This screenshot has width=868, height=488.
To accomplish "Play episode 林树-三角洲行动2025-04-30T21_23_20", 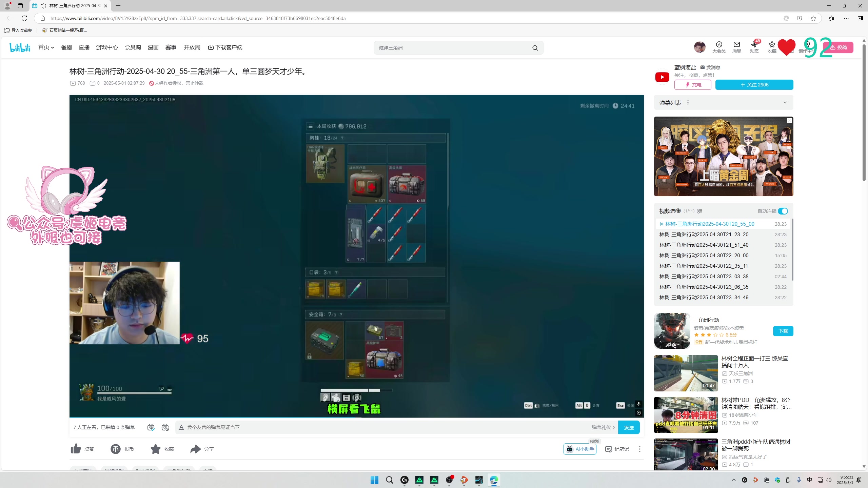I will coord(723,235).
